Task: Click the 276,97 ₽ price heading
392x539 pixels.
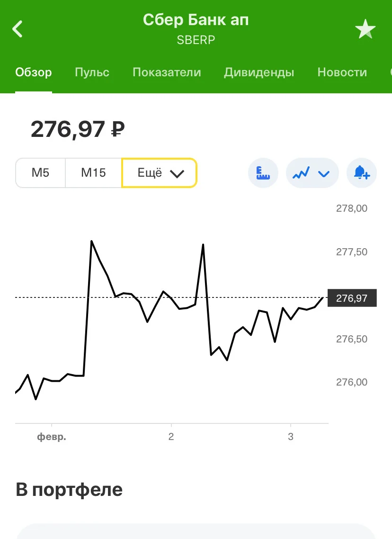Action: [x=78, y=129]
